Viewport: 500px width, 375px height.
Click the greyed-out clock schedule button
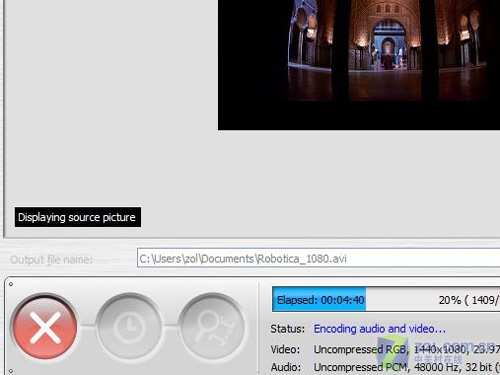129,327
